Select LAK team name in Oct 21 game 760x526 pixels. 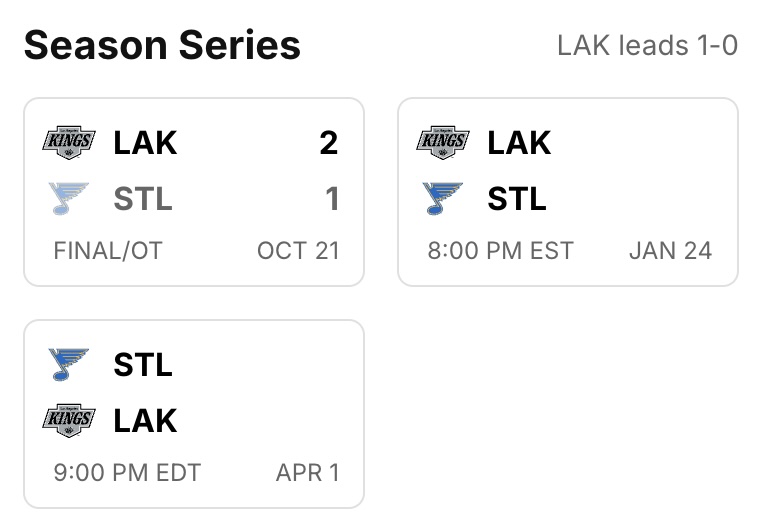pos(145,143)
